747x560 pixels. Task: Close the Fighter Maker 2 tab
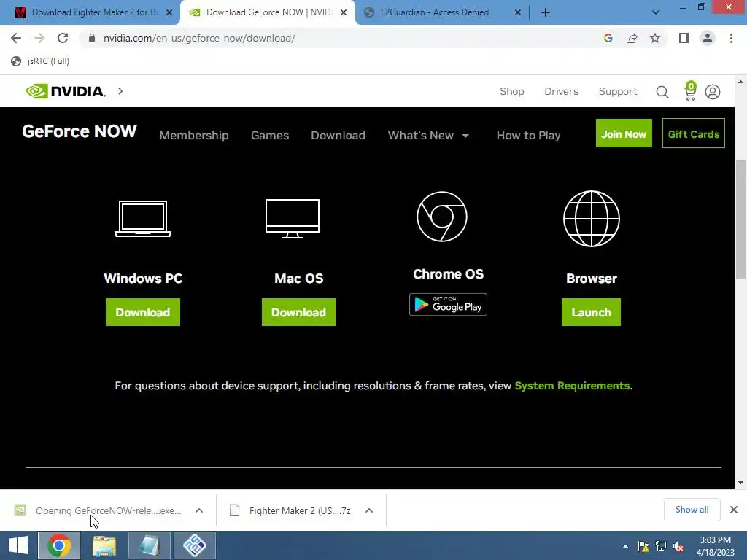coord(169,13)
